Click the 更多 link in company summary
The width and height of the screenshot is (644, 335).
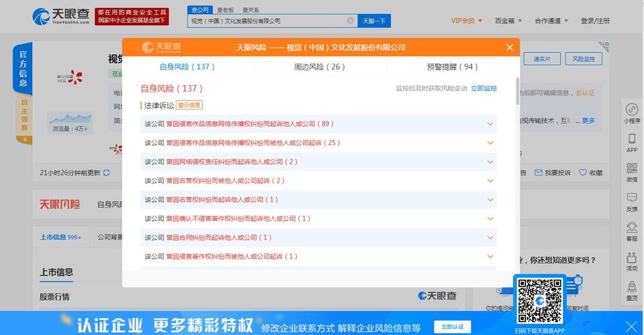588,121
